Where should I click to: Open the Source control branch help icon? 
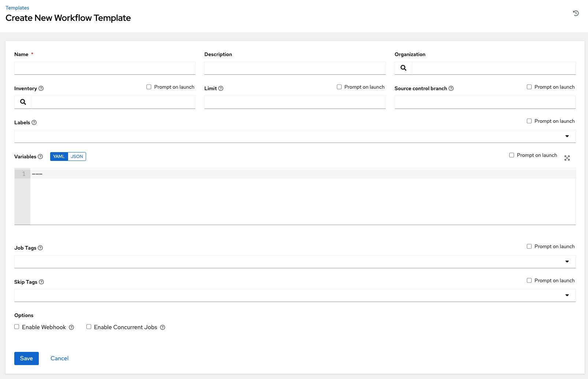click(451, 88)
